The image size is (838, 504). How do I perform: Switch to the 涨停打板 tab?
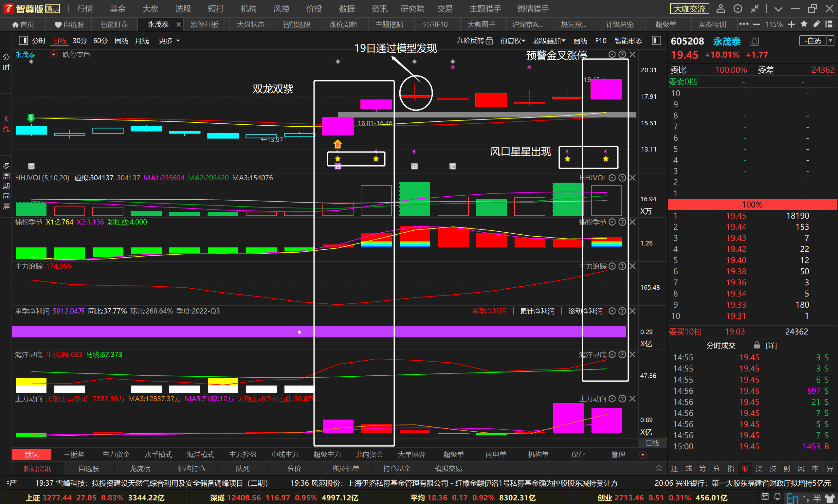(x=205, y=24)
